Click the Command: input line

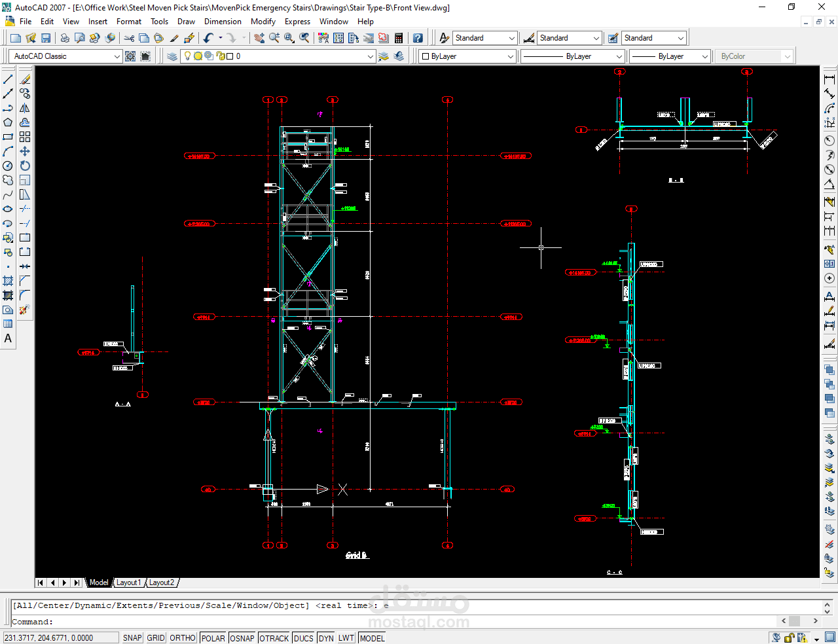pyautogui.click(x=393, y=622)
